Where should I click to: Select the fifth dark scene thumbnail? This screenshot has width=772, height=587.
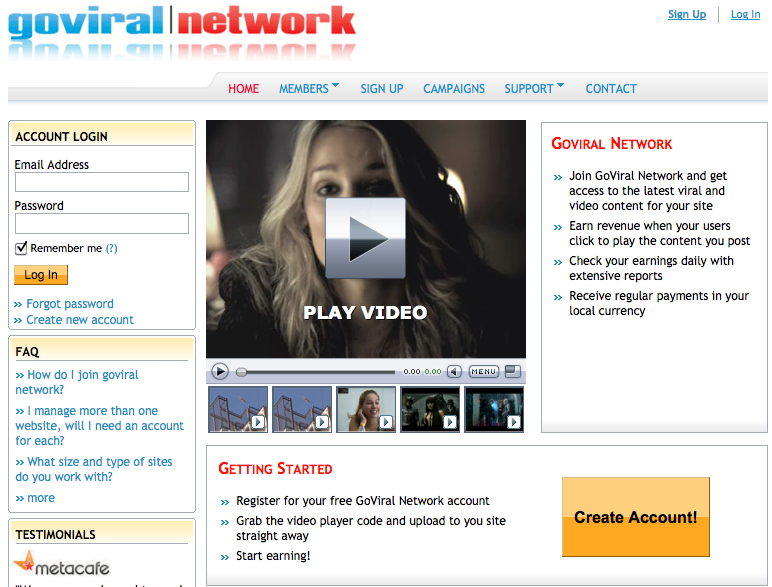494,409
